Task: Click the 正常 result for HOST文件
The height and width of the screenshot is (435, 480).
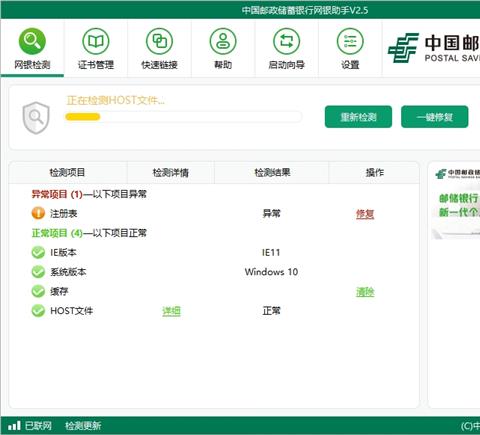Action: point(271,311)
